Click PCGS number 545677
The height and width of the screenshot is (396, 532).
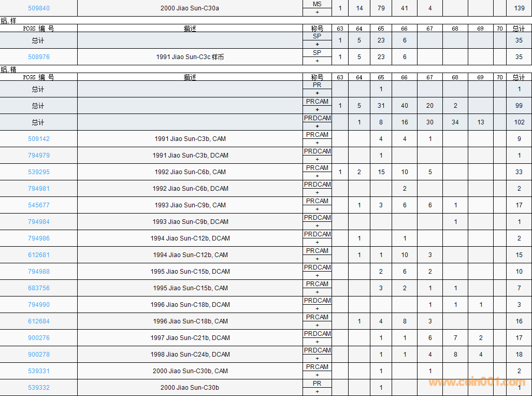coord(39,205)
